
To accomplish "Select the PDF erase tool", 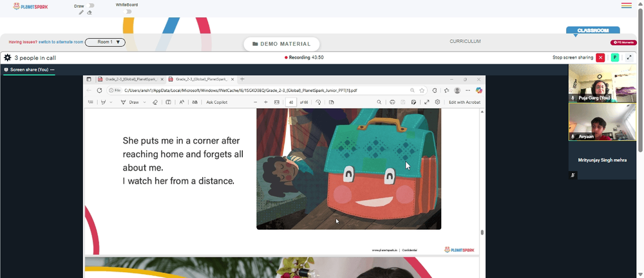I will coord(155,102).
